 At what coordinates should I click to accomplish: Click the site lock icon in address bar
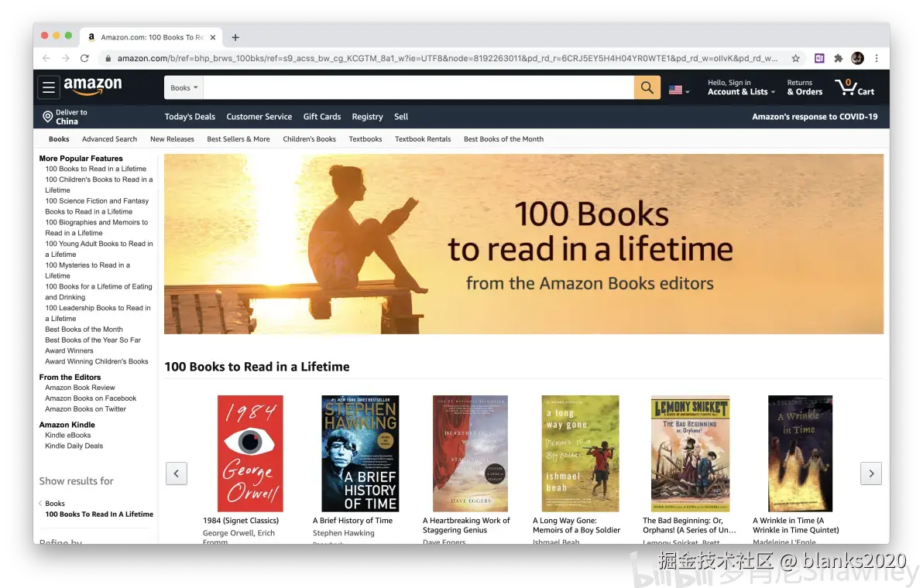tap(108, 58)
